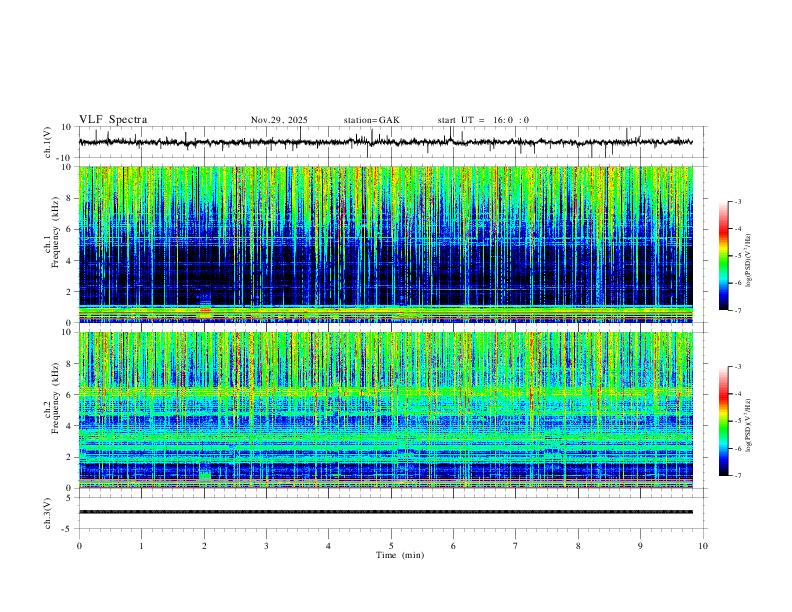Click the ch.1 'log(PSD)(V²/Hz)' colorbar label
Screen dimensions: 792x612
coord(749,261)
